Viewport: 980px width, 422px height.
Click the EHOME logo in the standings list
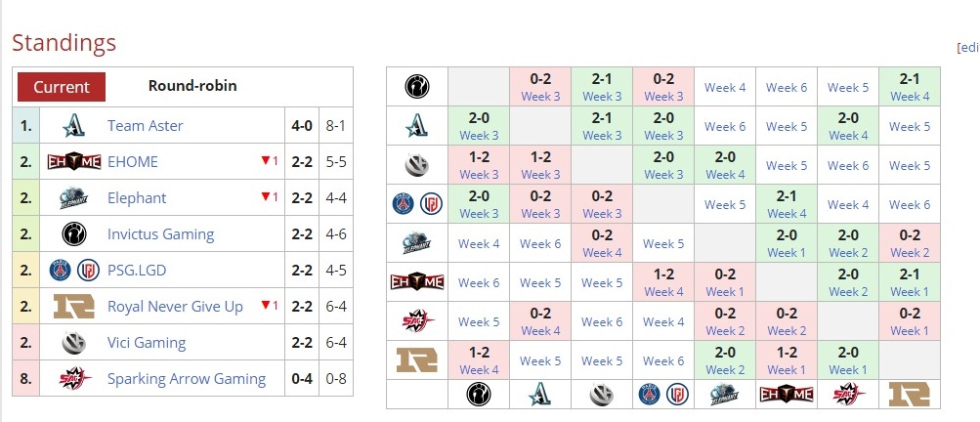pos(74,162)
